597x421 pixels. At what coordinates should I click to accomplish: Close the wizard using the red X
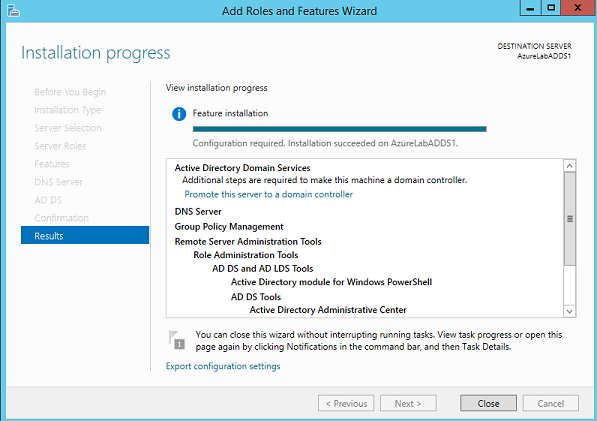coord(578,8)
